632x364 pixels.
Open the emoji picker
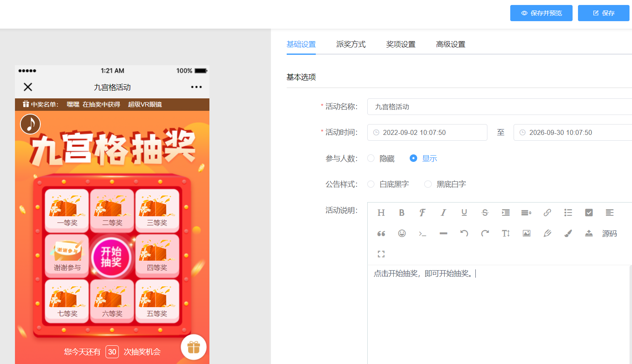[402, 234]
